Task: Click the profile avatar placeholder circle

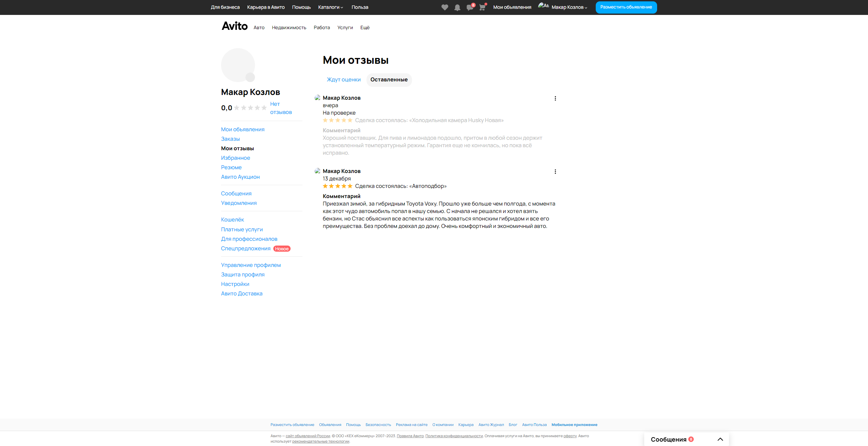Action: (238, 65)
